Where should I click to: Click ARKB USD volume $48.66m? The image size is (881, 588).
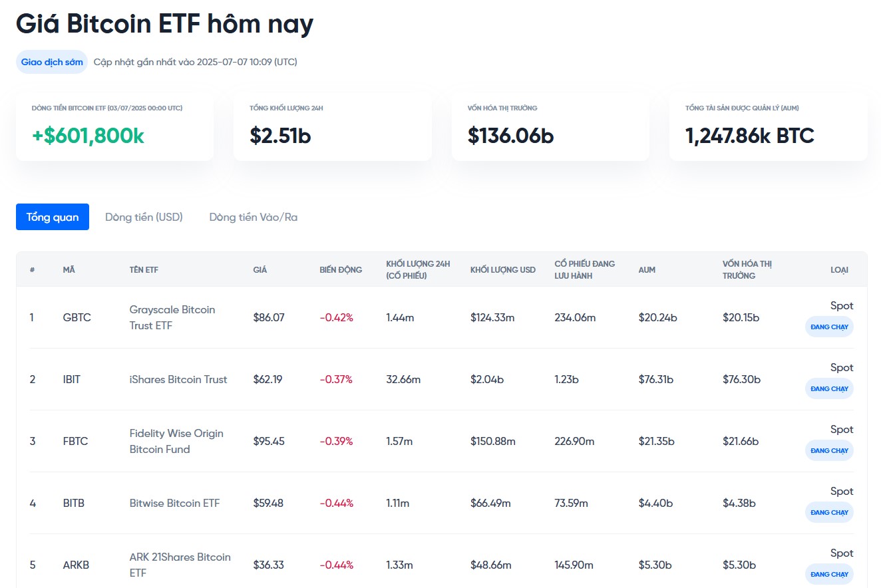point(491,565)
